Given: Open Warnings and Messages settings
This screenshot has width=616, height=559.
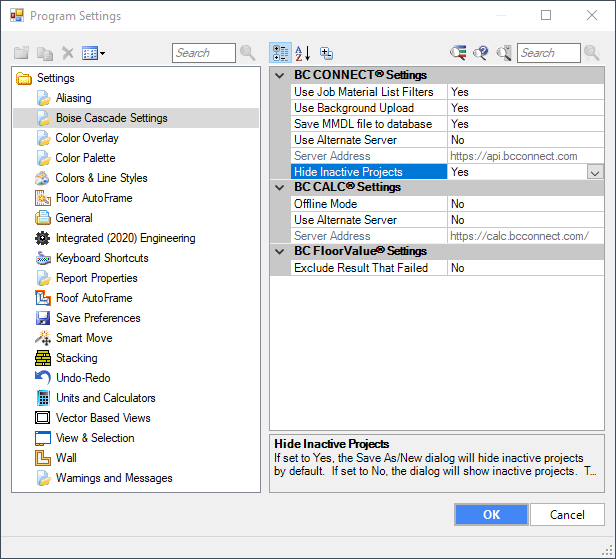Looking at the screenshot, I should (x=114, y=478).
